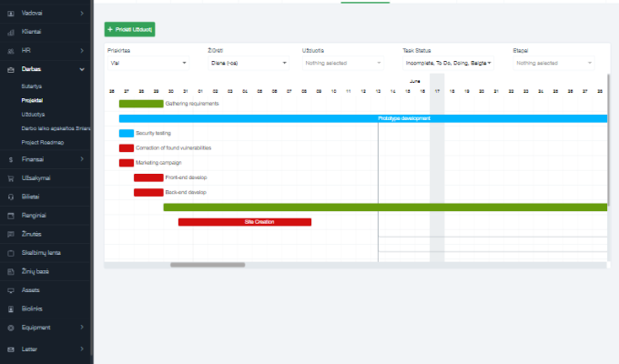619x364 pixels.
Task: Expand the HR sidebar section
Action: coord(82,49)
